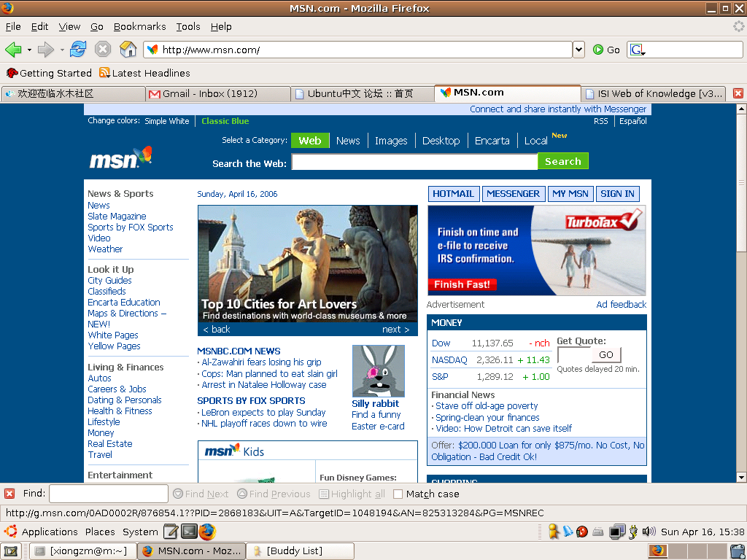Click the Stop loading icon

tap(102, 49)
